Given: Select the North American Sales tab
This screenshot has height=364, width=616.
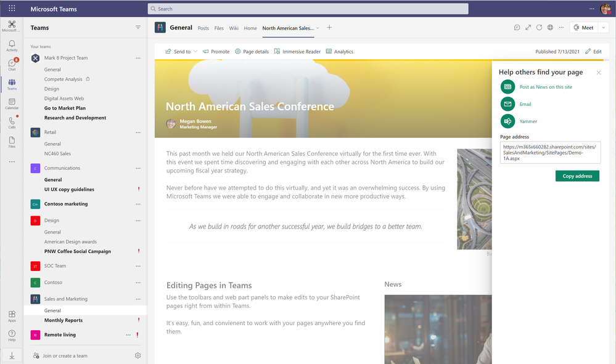Looking at the screenshot, I should (x=288, y=28).
